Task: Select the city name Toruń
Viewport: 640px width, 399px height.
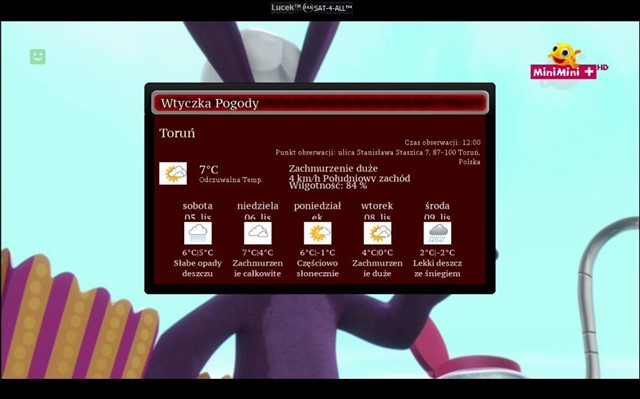Action: pyautogui.click(x=177, y=133)
